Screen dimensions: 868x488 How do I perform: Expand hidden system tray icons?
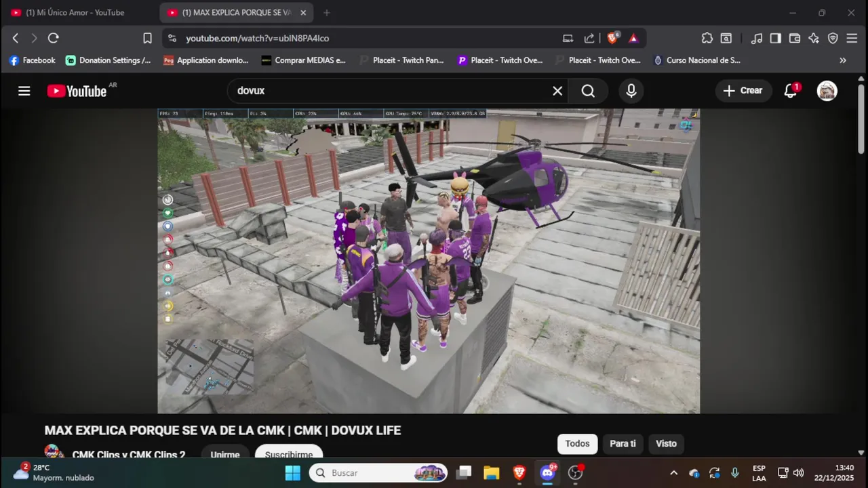[x=673, y=472]
